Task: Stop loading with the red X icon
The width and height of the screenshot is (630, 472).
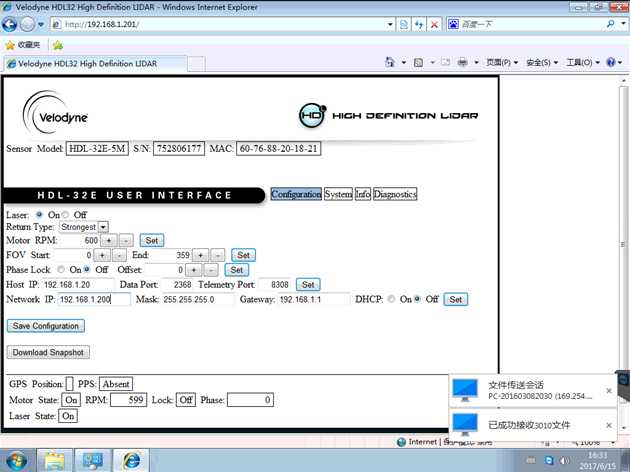Action: coord(434,25)
